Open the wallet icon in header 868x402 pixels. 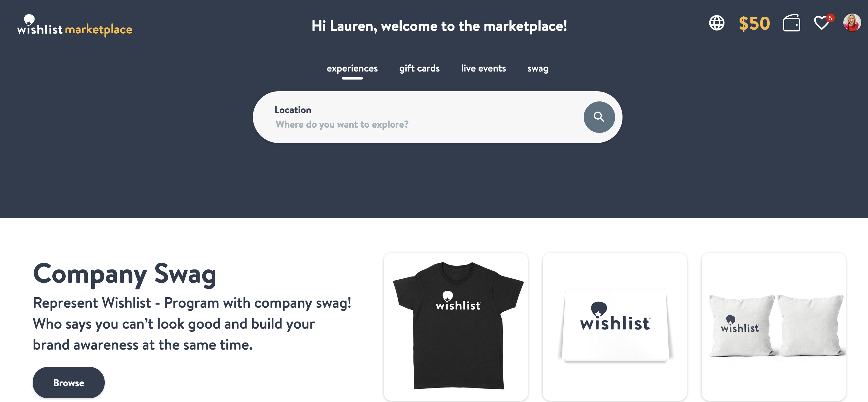coord(791,23)
